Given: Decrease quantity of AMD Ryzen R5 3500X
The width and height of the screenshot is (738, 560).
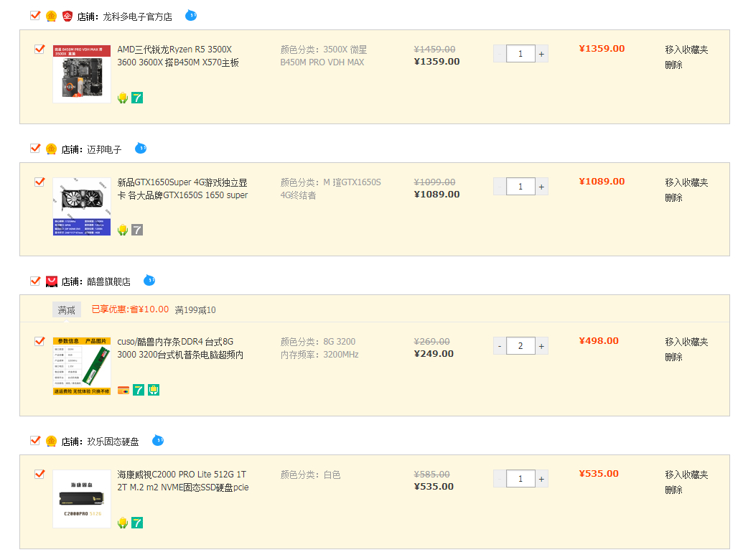Looking at the screenshot, I should 500,54.
